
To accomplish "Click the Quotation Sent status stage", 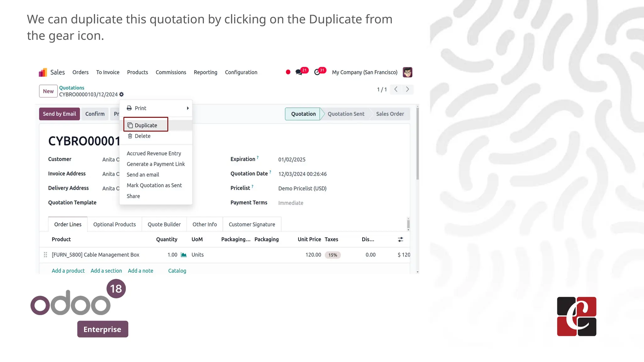I will click(346, 114).
